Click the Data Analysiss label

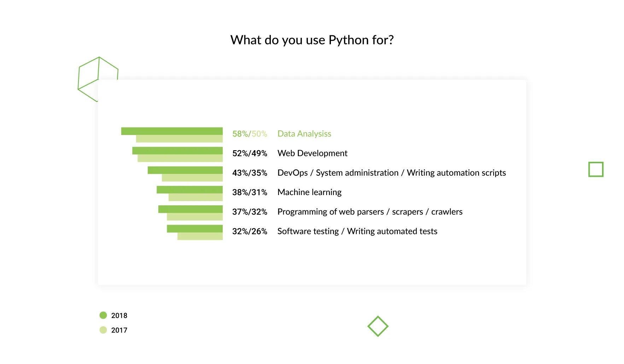[x=304, y=134]
